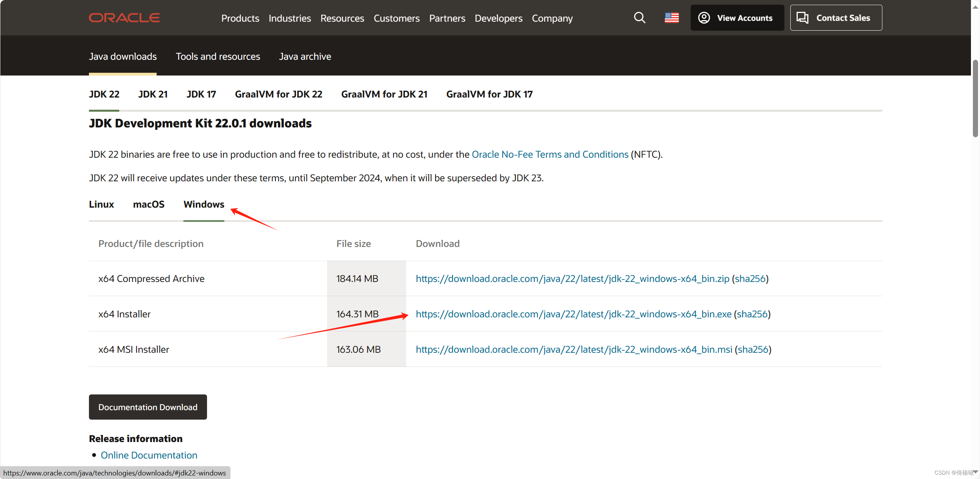980x479 pixels.
Task: Open the Products menu
Action: [x=240, y=18]
